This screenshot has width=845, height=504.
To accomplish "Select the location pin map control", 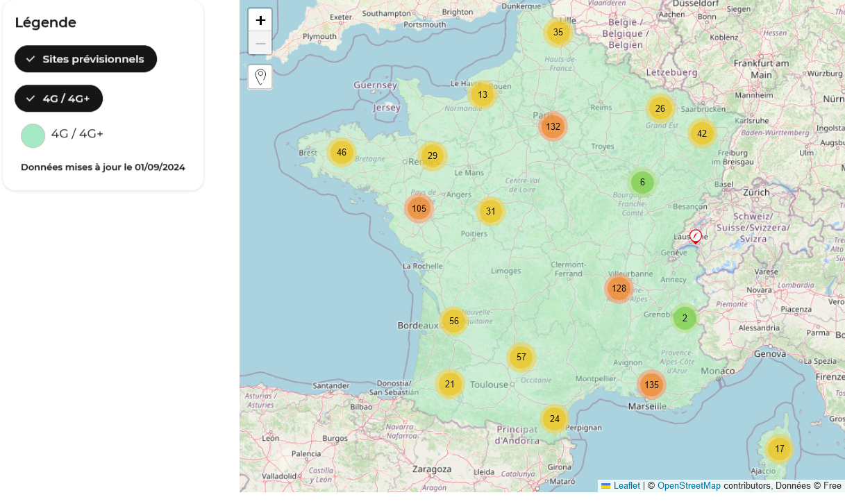I will click(x=260, y=77).
